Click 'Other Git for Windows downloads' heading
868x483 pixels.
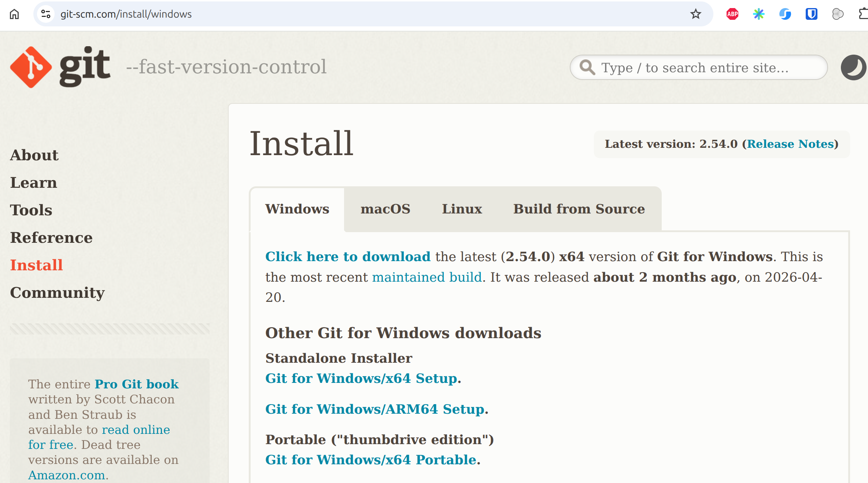click(x=403, y=333)
